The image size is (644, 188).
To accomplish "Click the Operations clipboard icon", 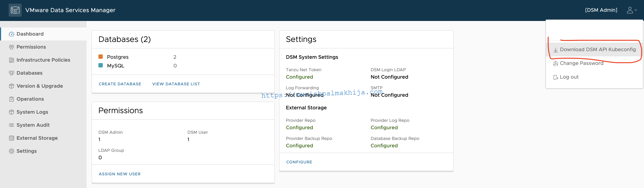I will [x=12, y=99].
